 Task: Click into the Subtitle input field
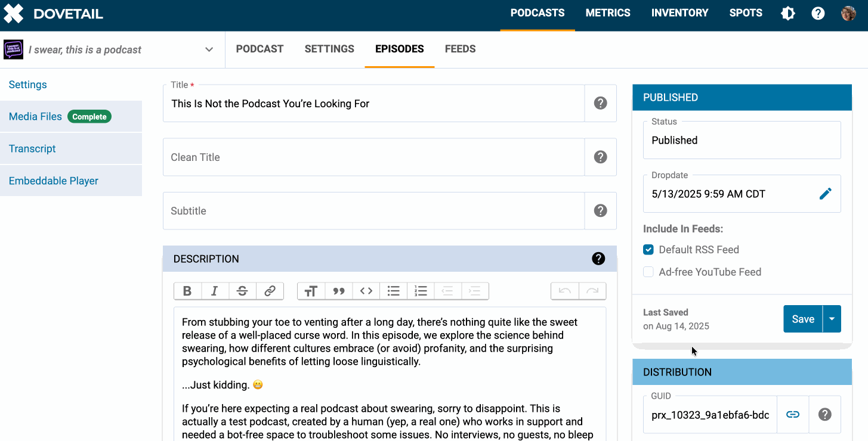pyautogui.click(x=373, y=211)
